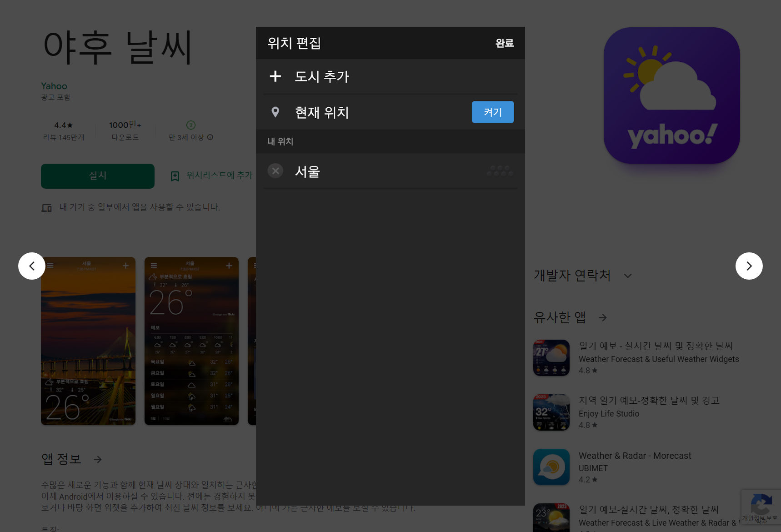Screen dimensions: 781x532
Task: Open 앱 정보 with the arrow
Action: tap(98, 459)
